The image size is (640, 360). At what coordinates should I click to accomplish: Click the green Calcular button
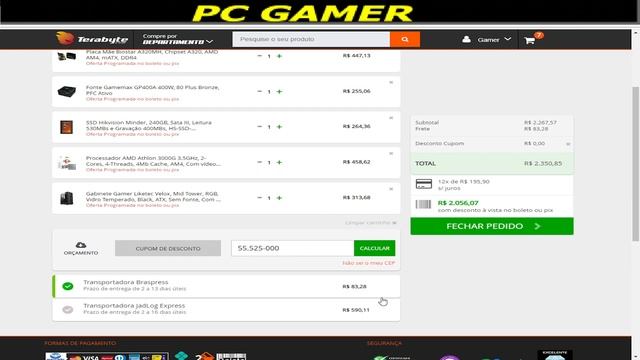click(374, 248)
